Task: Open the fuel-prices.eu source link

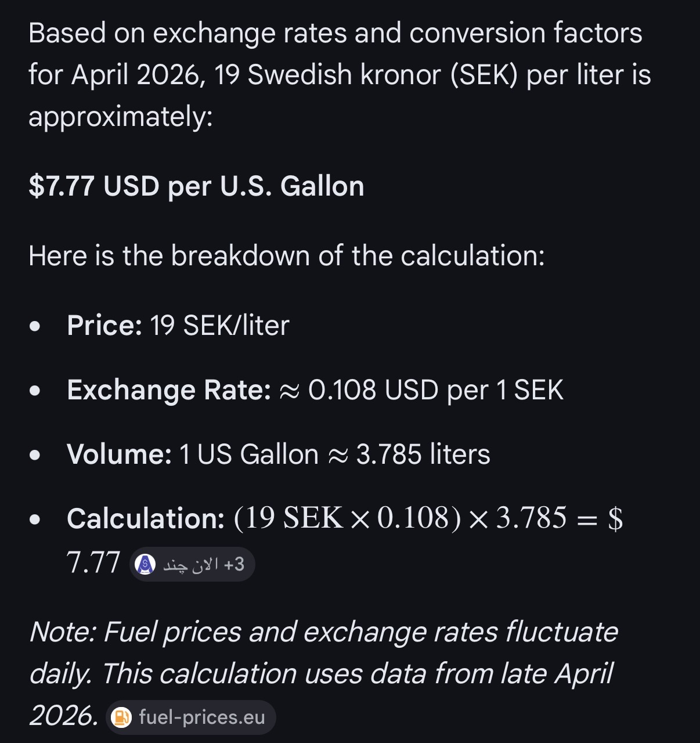Action: pos(191,718)
